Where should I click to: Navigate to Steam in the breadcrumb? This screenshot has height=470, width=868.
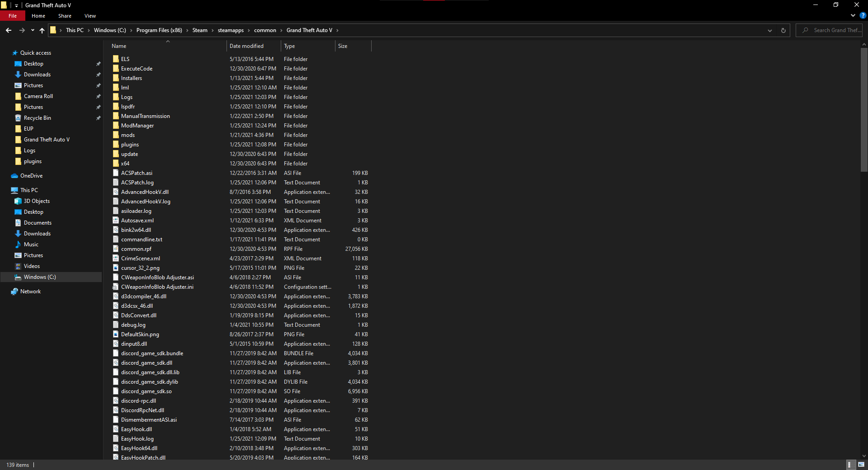(x=200, y=30)
